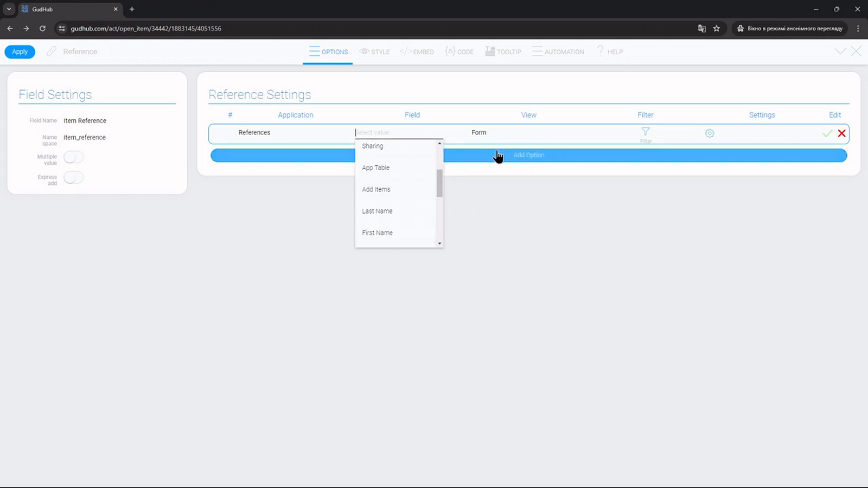
Task: Click the dropdown list scrollbar thumb
Action: tap(439, 183)
